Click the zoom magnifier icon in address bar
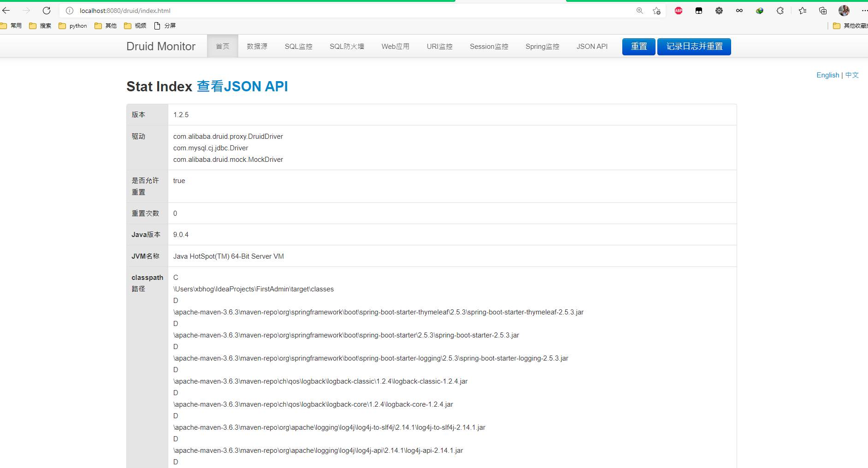This screenshot has height=468, width=868. (640, 11)
